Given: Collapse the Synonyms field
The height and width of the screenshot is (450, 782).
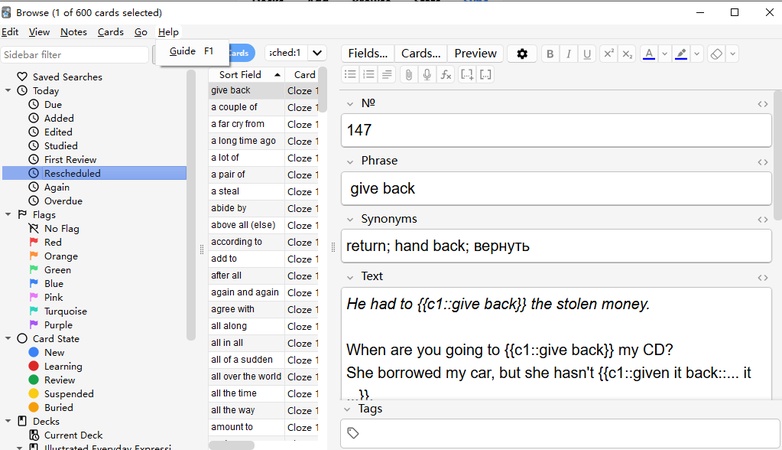Looking at the screenshot, I should click(350, 220).
